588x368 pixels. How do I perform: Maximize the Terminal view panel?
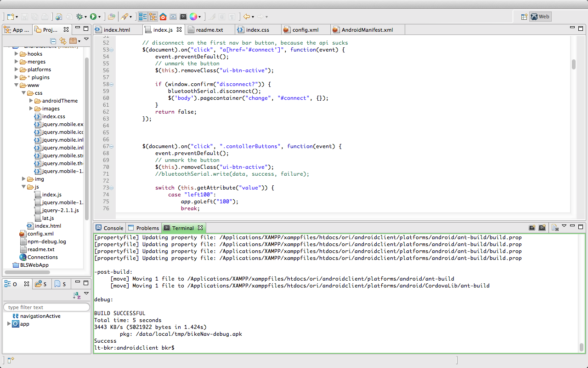click(x=581, y=226)
